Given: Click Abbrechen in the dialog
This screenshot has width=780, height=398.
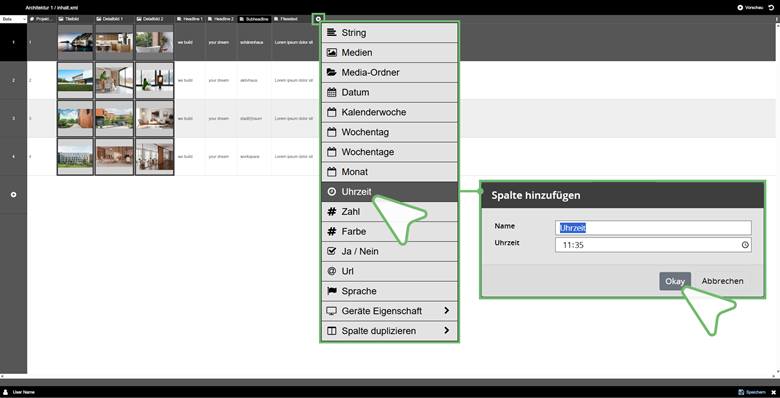Looking at the screenshot, I should click(x=722, y=281).
